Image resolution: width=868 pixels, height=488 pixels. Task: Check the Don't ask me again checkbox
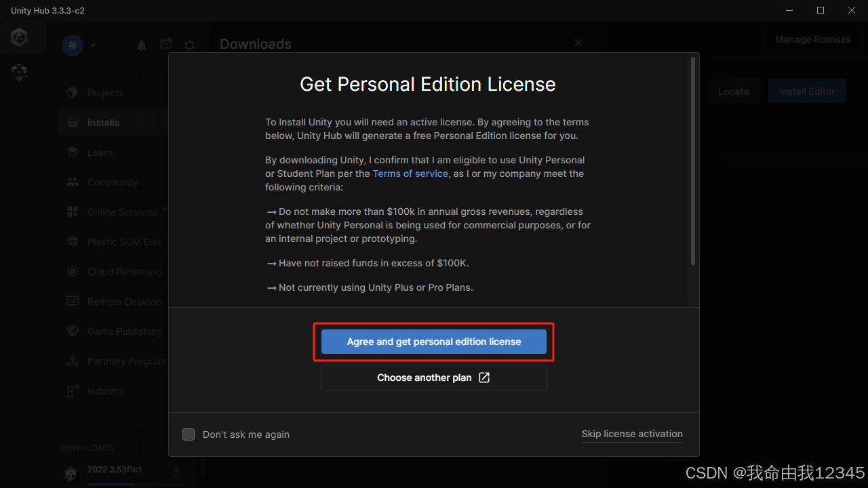[189, 434]
